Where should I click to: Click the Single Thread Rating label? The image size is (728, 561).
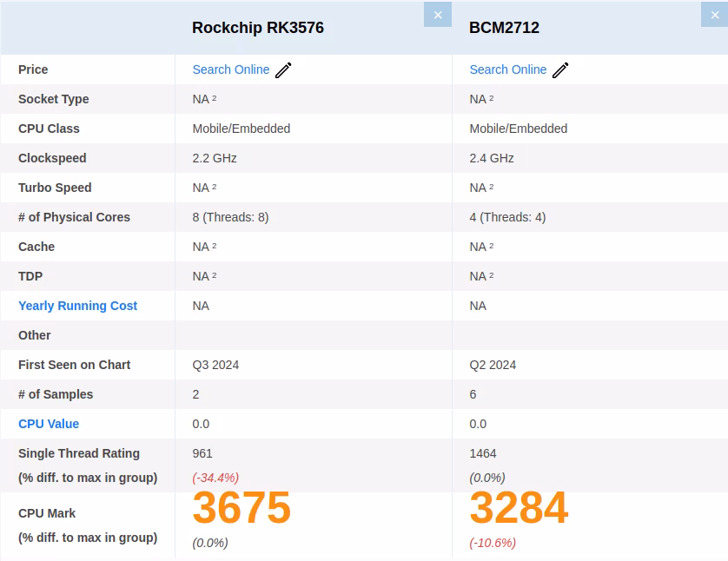click(78, 453)
